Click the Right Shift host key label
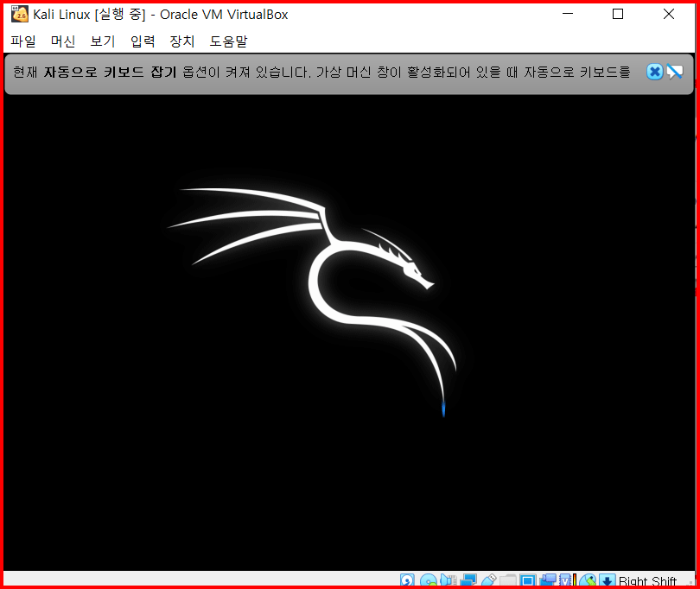This screenshot has height=589, width=700. coord(647,580)
